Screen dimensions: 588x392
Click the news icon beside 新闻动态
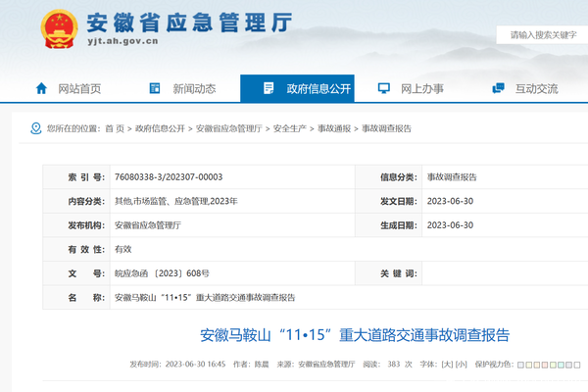155,88
